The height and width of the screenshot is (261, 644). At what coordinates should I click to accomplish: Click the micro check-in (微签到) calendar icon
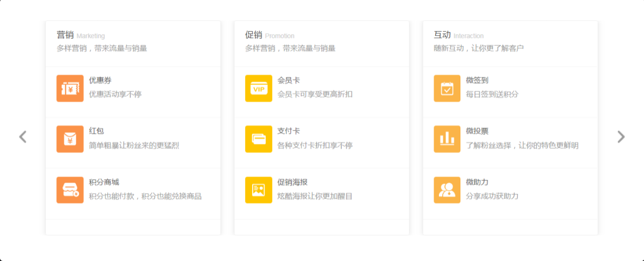pyautogui.click(x=447, y=88)
